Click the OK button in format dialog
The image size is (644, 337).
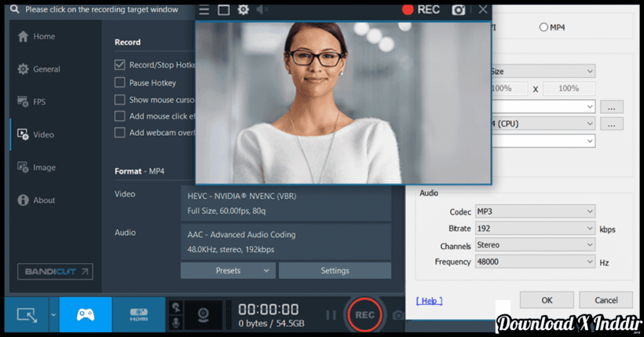coord(547,300)
